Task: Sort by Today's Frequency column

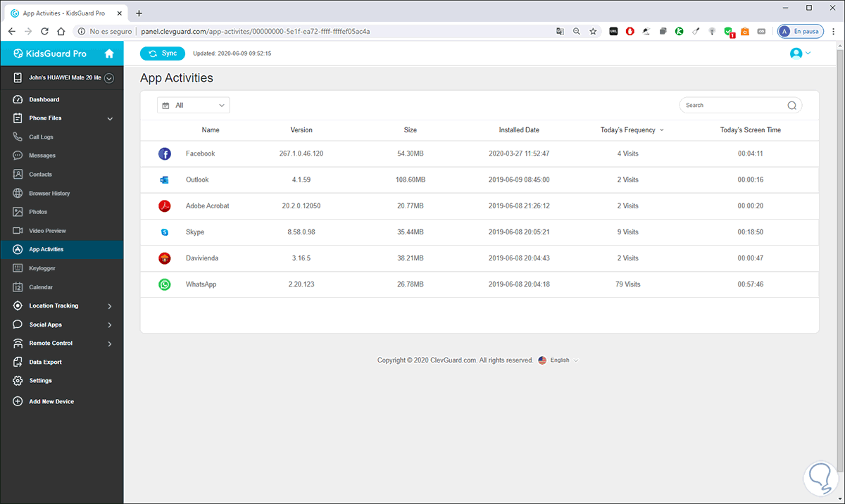Action: [632, 130]
